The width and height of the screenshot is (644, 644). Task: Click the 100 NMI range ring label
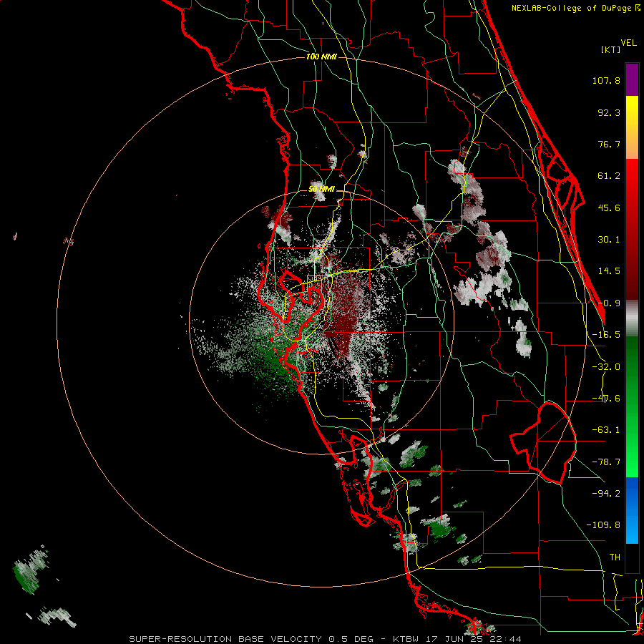point(321,57)
